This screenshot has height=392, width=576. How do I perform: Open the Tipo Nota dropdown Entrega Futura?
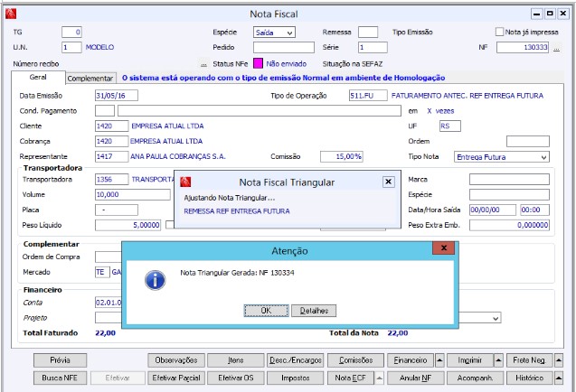(x=502, y=157)
